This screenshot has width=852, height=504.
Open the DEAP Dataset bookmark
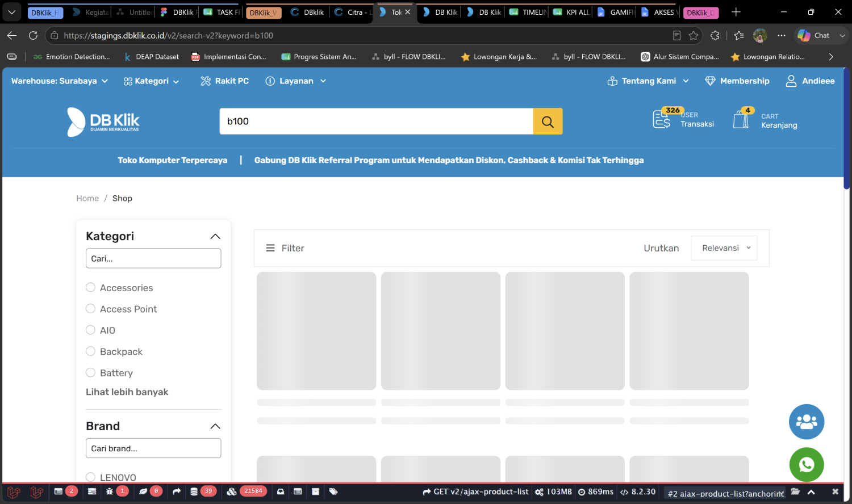coord(151,57)
